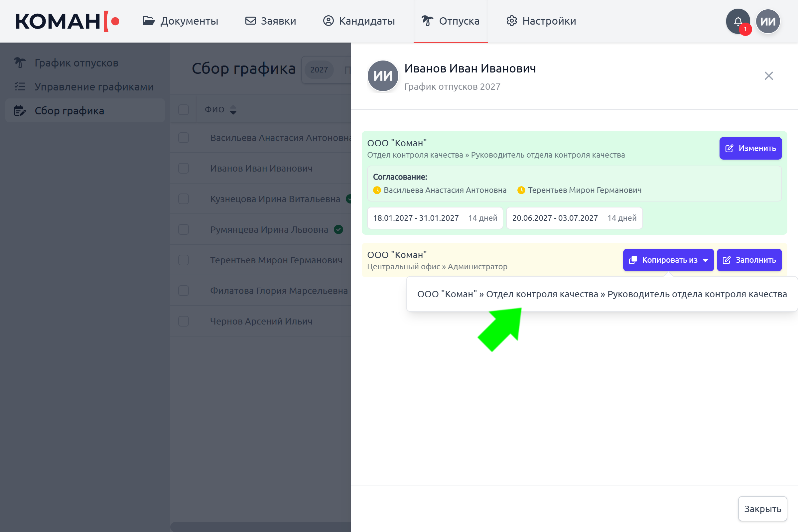Image resolution: width=798 pixels, height=532 pixels.
Task: Click the Изменить button
Action: pos(750,148)
